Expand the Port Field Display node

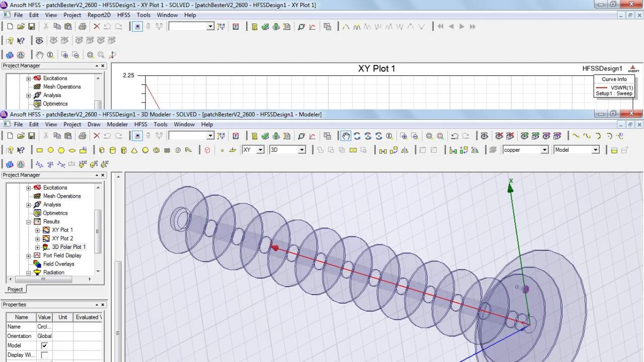(x=29, y=255)
